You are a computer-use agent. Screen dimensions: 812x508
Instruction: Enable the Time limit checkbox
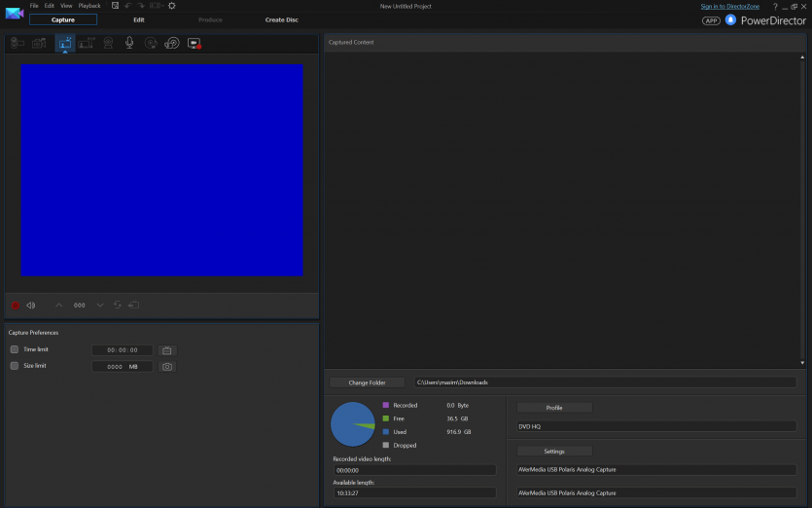click(x=15, y=349)
